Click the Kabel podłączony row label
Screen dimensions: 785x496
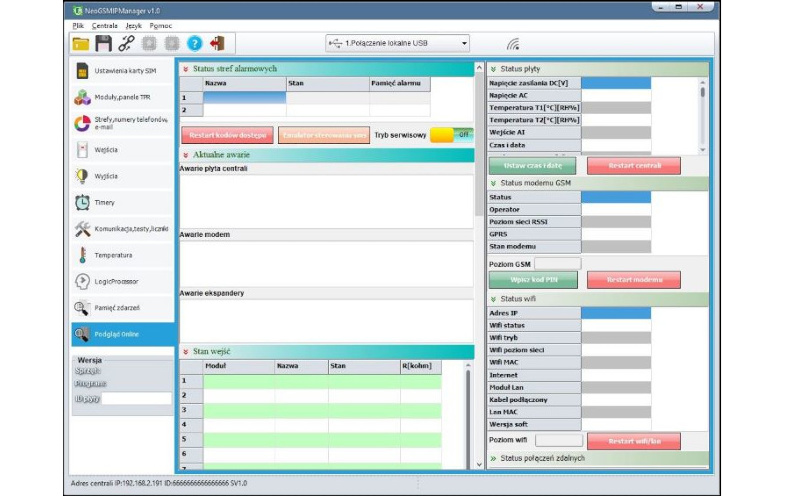534,400
